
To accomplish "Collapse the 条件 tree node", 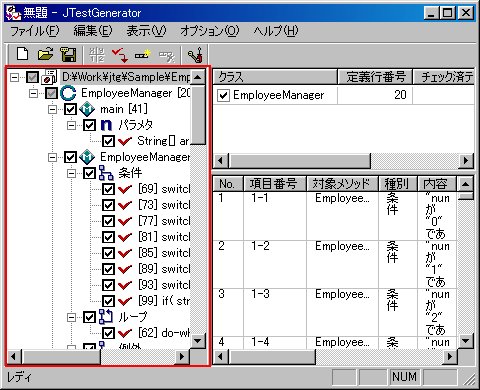I will [71, 173].
